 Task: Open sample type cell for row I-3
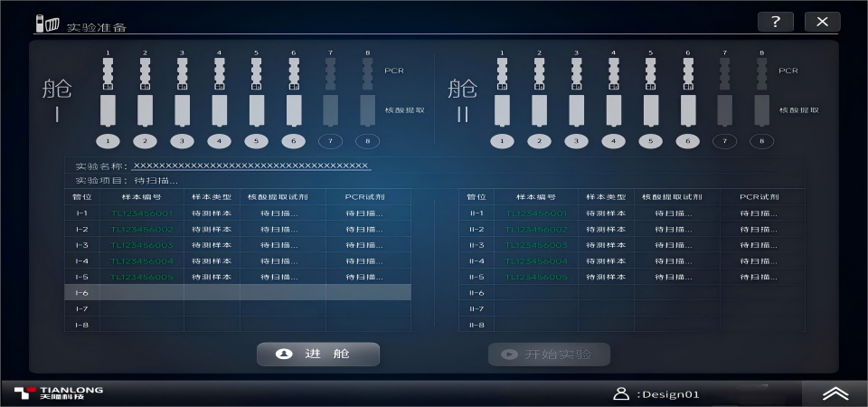coord(212,245)
